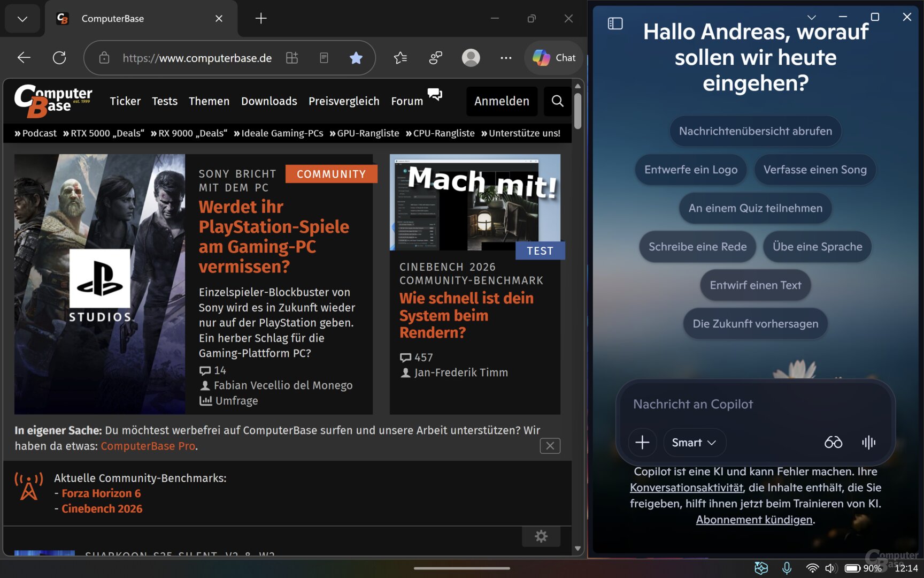Open a new browser tab
The width and height of the screenshot is (924, 578).
click(x=261, y=19)
